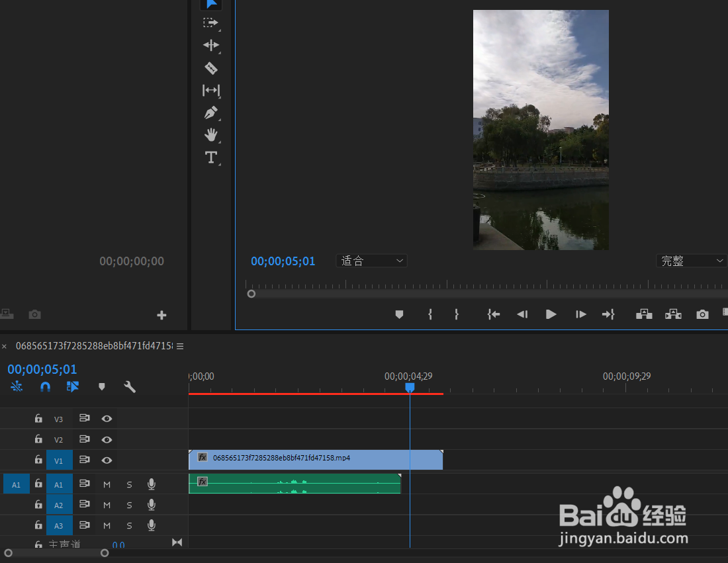Image resolution: width=728 pixels, height=563 pixels.
Task: Click Program Monitor timecode 00;00;05;01
Action: 283,261
